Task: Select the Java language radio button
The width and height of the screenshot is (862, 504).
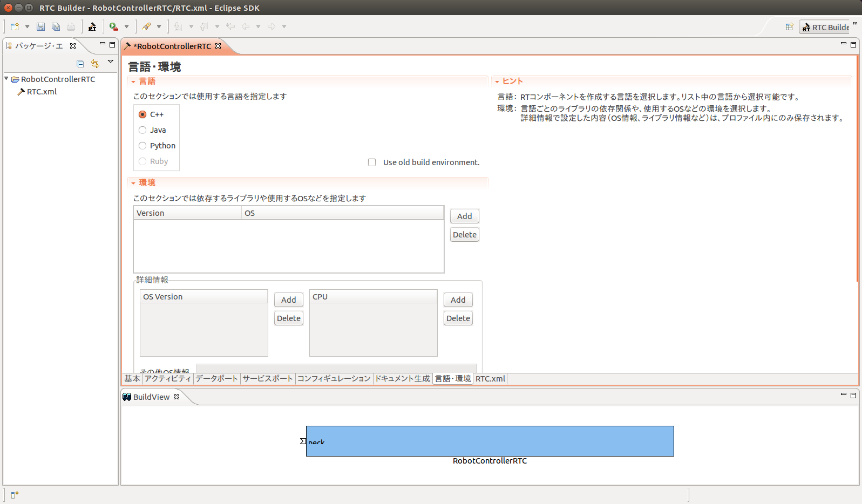Action: point(142,130)
